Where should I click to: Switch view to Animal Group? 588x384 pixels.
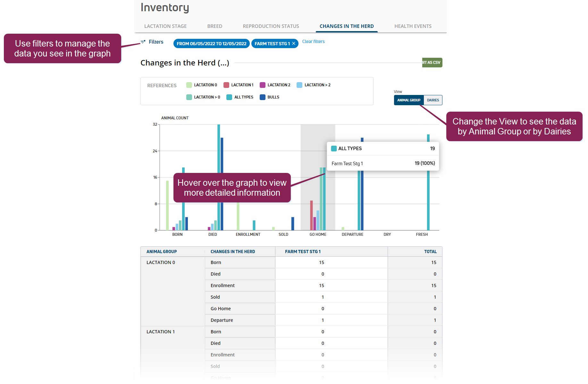[x=408, y=100]
